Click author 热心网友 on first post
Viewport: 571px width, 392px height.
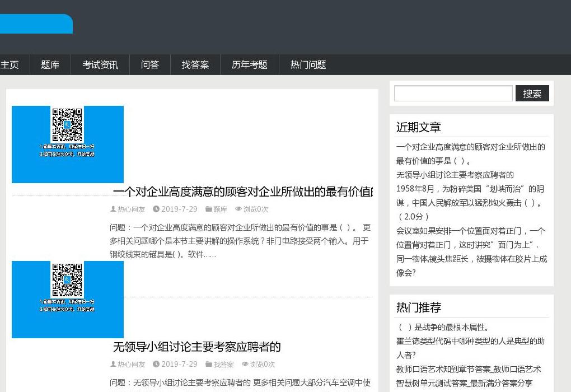click(132, 209)
